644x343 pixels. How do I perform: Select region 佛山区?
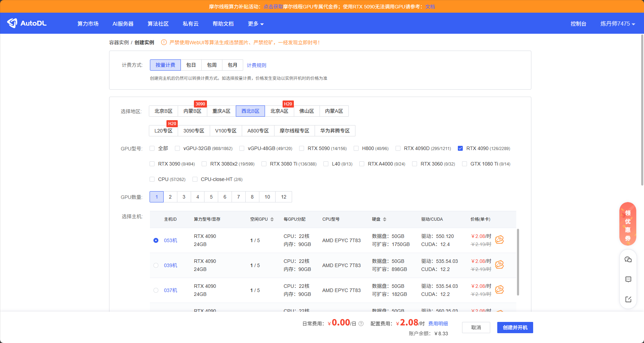(307, 111)
